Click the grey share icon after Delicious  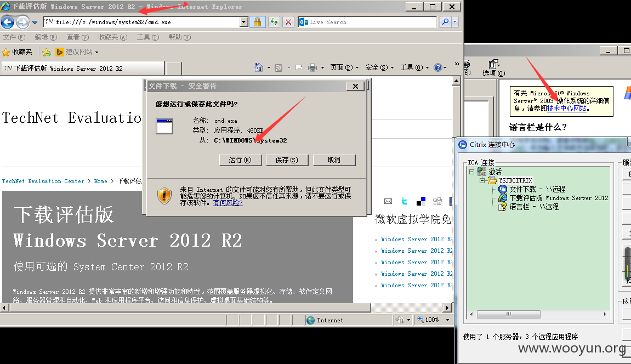(437, 201)
